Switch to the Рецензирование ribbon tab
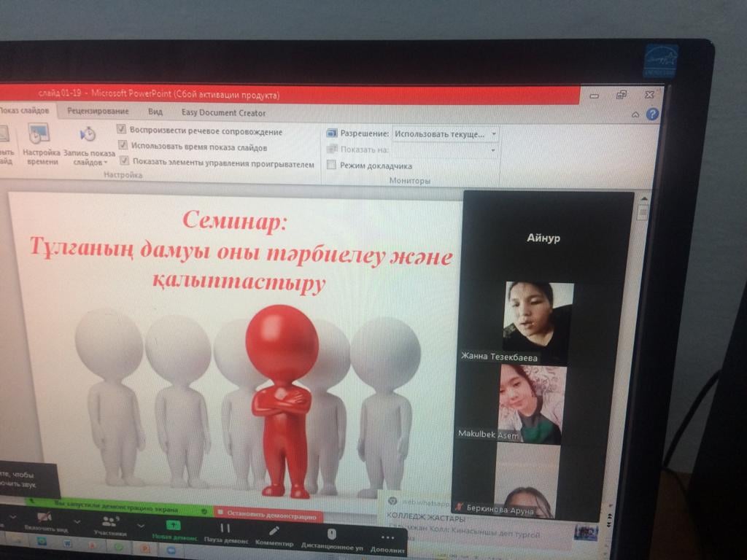747x560 pixels. (x=98, y=112)
